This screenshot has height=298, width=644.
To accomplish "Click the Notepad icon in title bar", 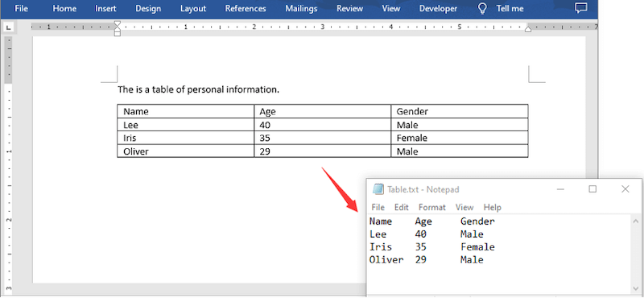I will [x=378, y=189].
